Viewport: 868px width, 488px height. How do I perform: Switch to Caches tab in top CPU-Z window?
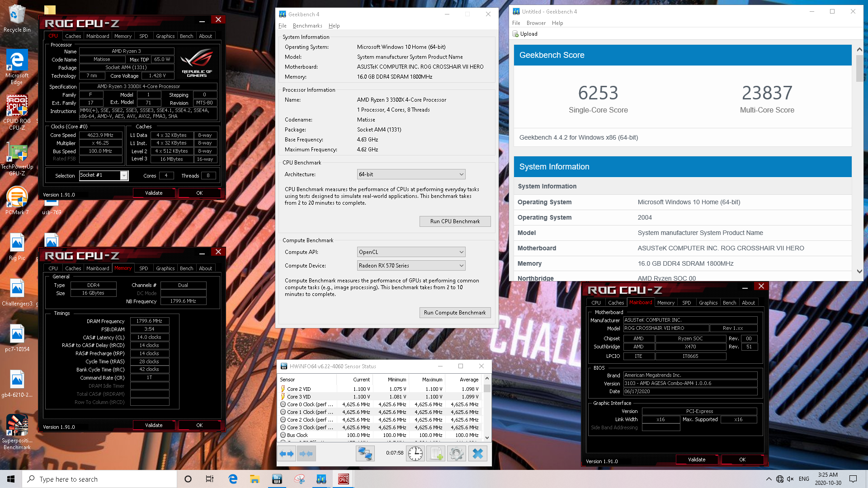73,36
